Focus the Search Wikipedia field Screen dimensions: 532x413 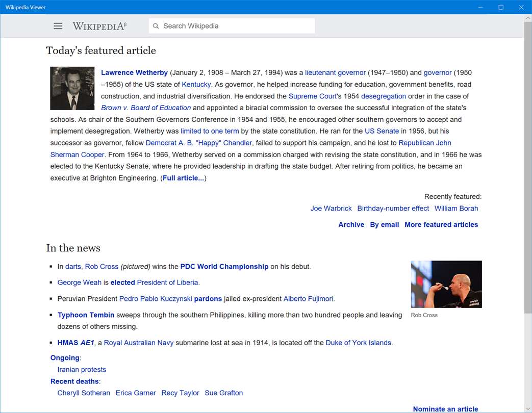[x=232, y=26]
